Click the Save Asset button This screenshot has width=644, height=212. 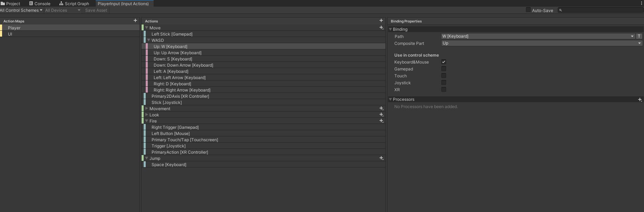96,10
